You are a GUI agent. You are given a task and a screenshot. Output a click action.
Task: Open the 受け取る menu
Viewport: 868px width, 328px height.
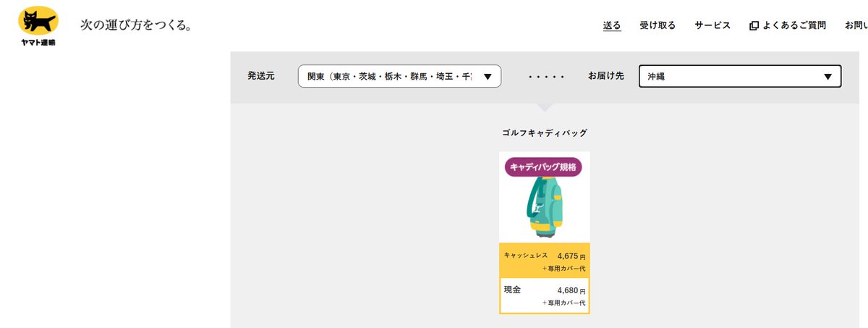pos(658,25)
